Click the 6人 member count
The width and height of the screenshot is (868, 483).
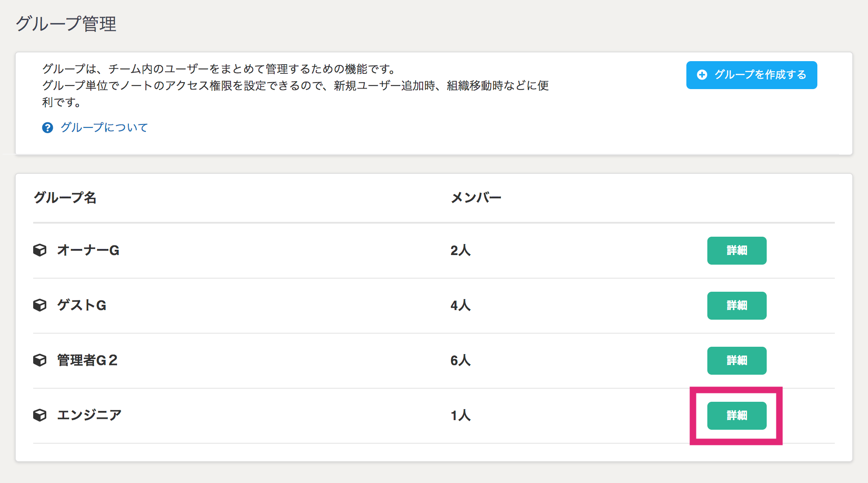click(461, 360)
